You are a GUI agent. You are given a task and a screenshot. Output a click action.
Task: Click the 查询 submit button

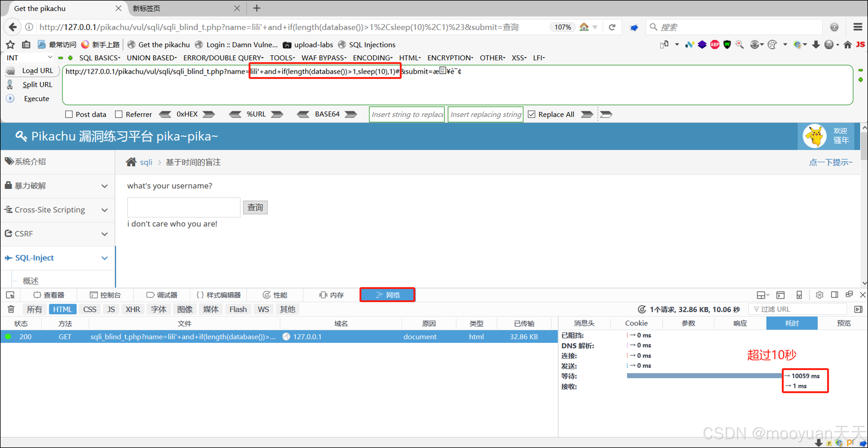[255, 207]
